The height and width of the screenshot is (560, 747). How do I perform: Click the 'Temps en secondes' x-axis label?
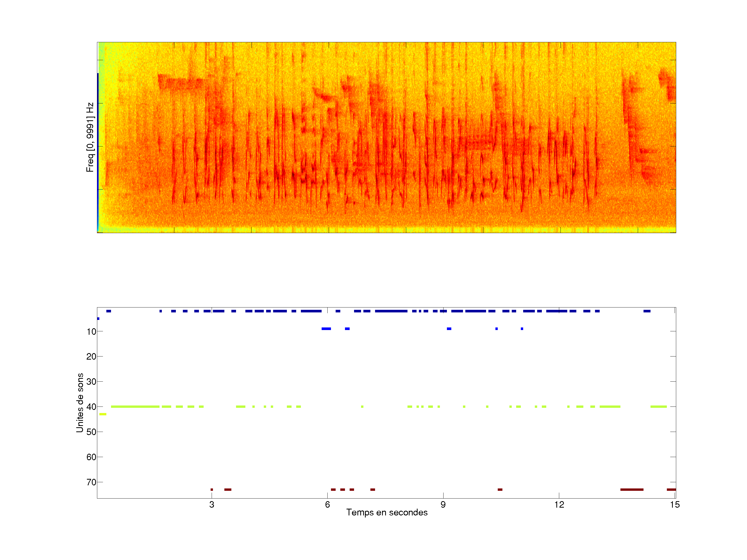(387, 512)
